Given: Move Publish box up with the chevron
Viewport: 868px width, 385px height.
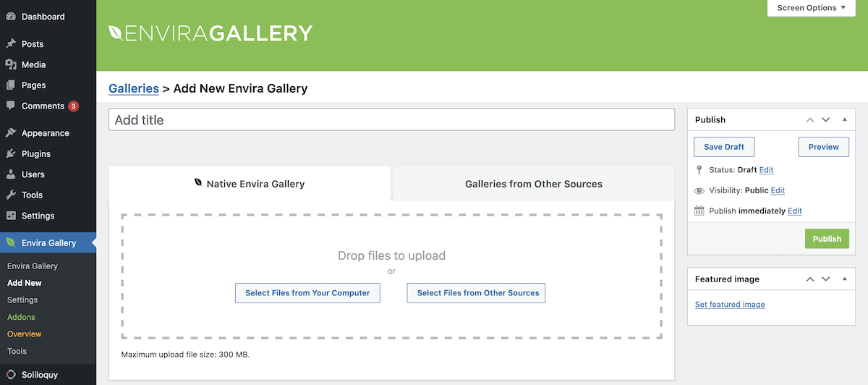Looking at the screenshot, I should [810, 120].
